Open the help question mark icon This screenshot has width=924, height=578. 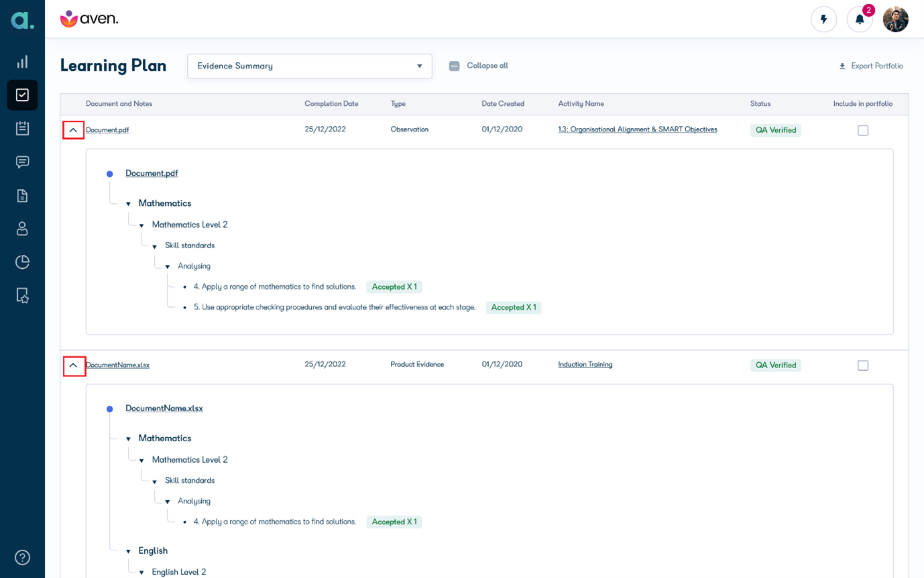22,557
